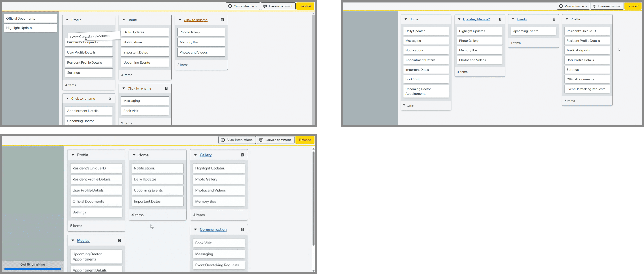The width and height of the screenshot is (644, 274).
Task: Remove the Medical group via trash icon
Action: 120,240
